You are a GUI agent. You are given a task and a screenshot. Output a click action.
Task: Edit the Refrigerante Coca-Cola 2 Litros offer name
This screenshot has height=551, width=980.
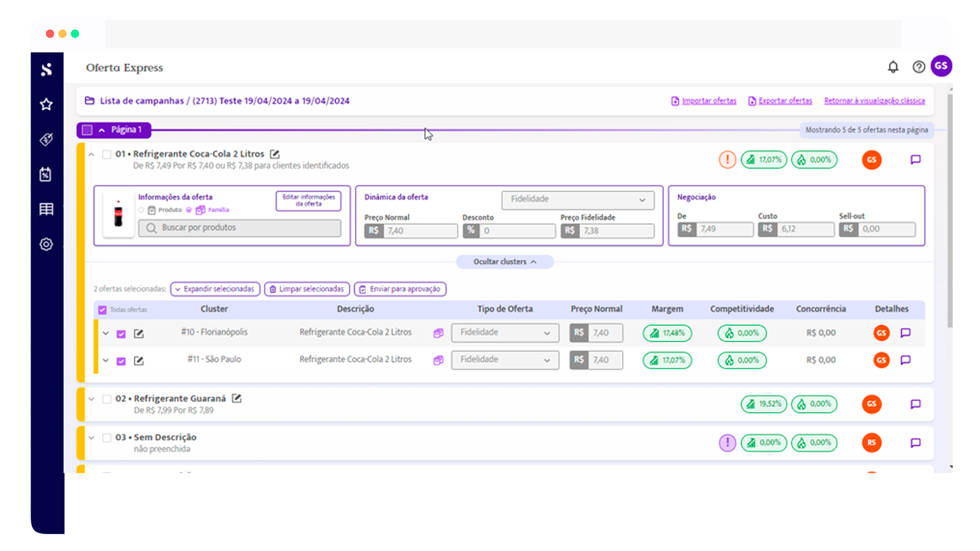275,154
